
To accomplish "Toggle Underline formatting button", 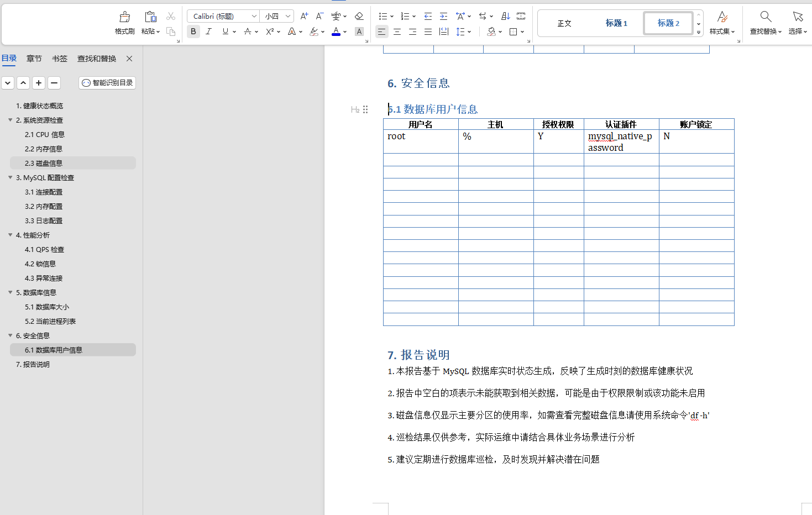I will point(225,31).
